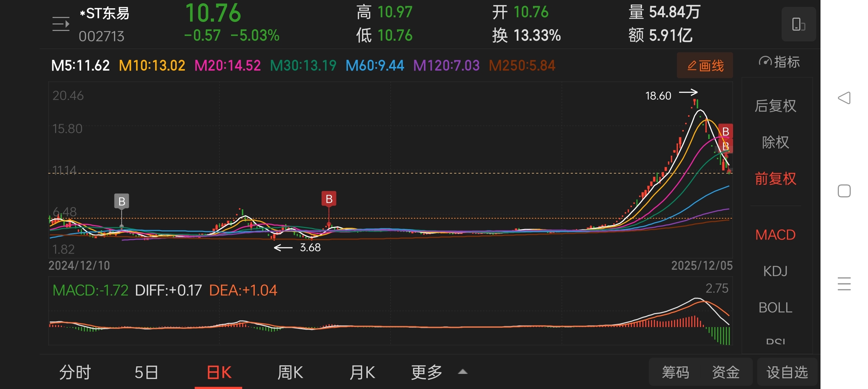
Task: Switch indicator to BOLL
Action: click(x=775, y=308)
